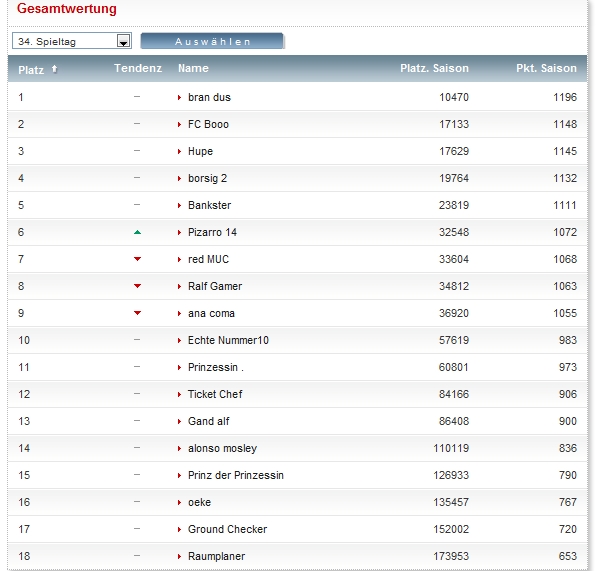Click the sort arrow beside Platz header

pos(54,69)
